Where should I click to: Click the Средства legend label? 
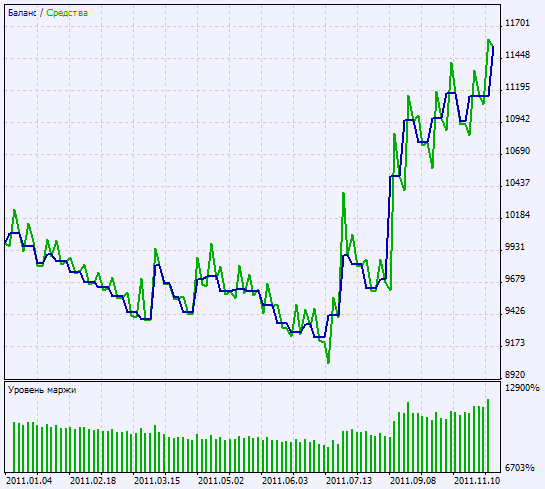pyautogui.click(x=67, y=13)
